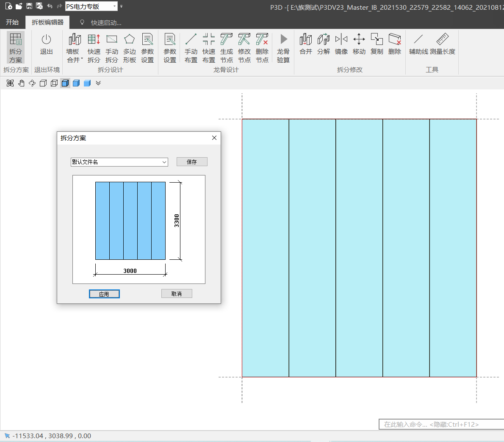The width and height of the screenshot is (504, 442).
Task: Toggle the solid blue shaded display mode
Action: click(87, 83)
